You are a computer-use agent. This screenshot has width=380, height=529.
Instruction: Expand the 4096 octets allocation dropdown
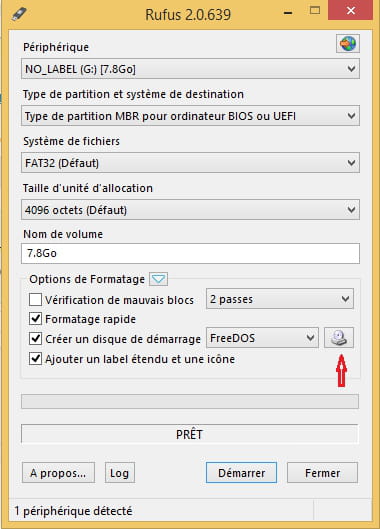pyautogui.click(x=190, y=210)
